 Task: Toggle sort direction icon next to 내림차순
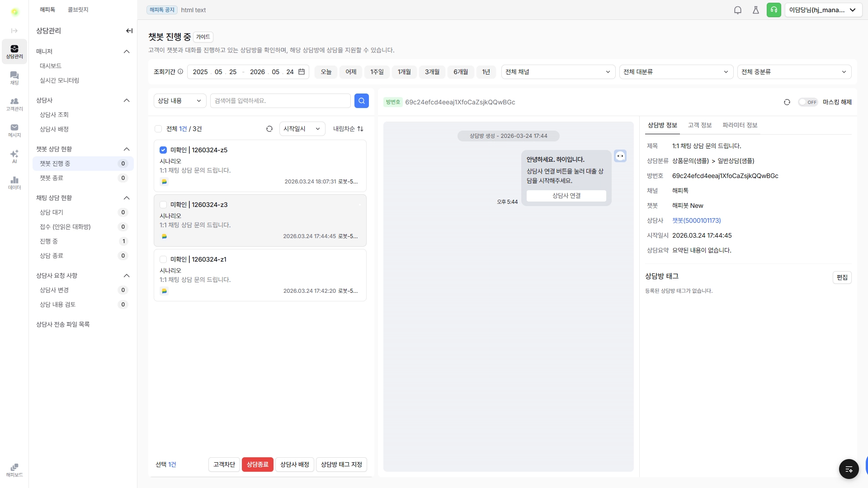coord(360,129)
